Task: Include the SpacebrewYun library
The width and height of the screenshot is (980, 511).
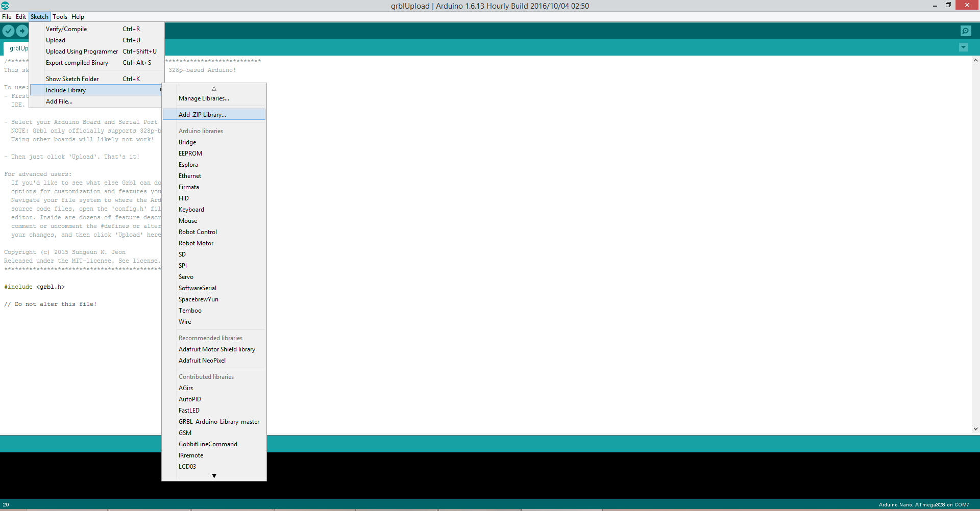Action: [214, 299]
